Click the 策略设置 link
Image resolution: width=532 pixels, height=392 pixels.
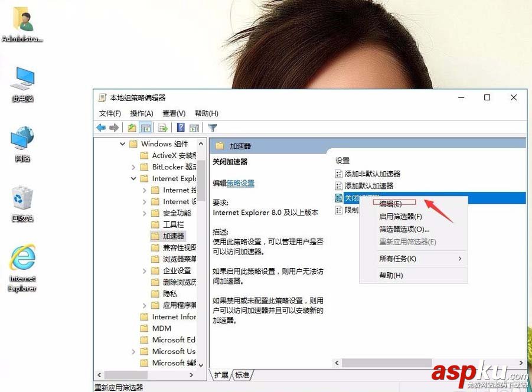pyautogui.click(x=240, y=184)
